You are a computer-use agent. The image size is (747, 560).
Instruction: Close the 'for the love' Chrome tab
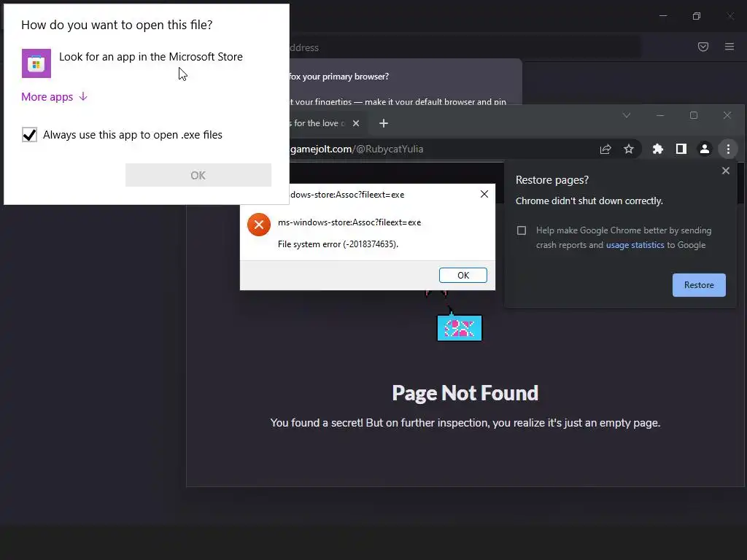(x=356, y=123)
